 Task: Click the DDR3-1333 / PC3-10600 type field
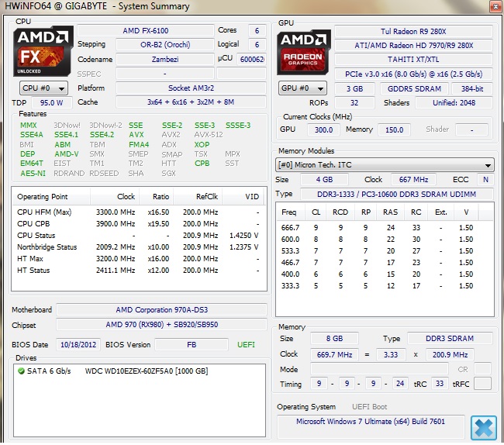click(x=397, y=195)
